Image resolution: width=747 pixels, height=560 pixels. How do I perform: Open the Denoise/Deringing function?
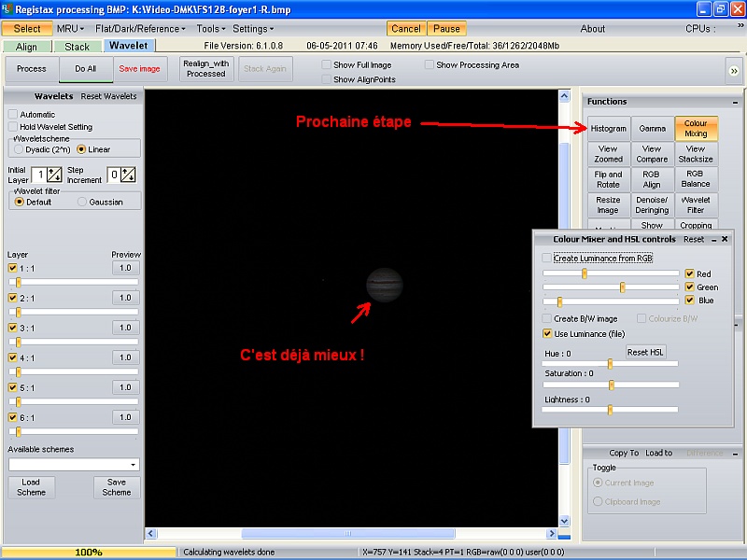tap(652, 203)
